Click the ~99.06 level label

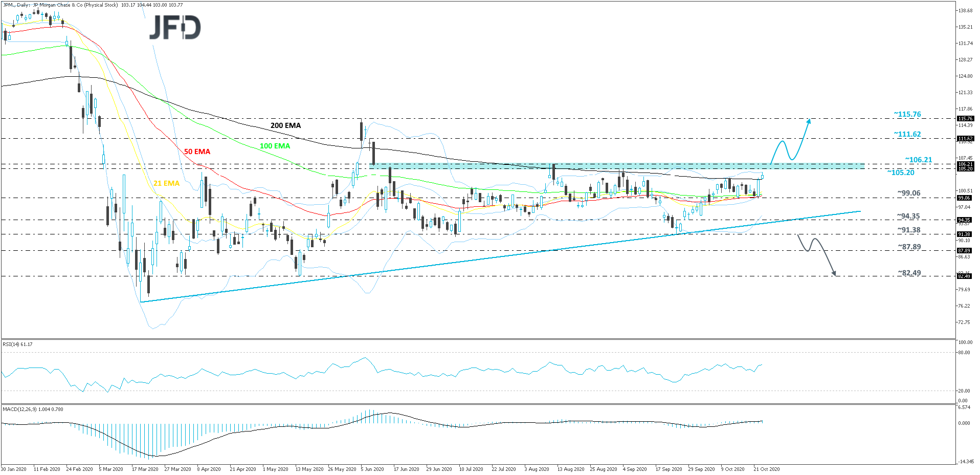tap(909, 193)
